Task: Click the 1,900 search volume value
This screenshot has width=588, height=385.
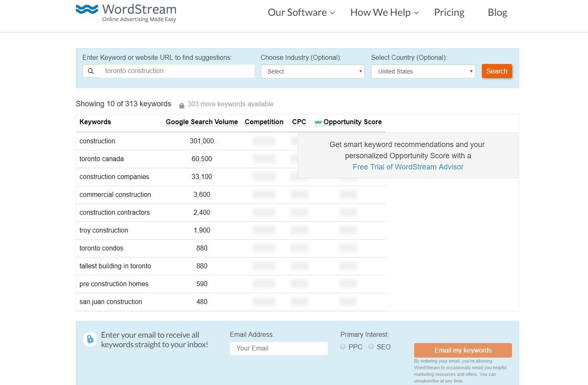Action: (202, 231)
